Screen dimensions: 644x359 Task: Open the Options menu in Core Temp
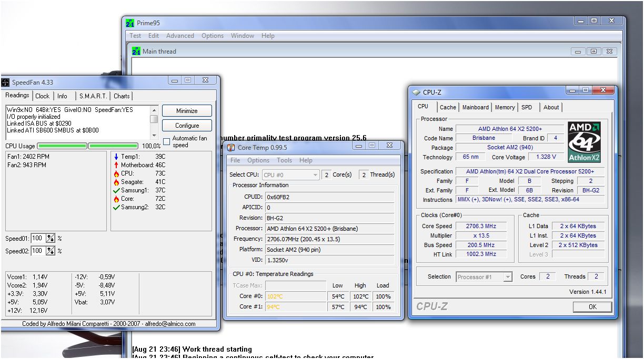coord(258,160)
